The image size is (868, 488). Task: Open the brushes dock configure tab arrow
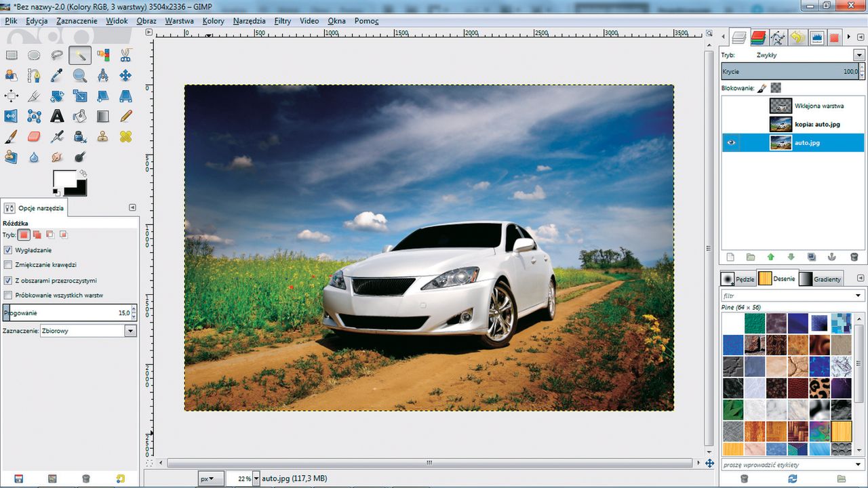click(861, 279)
